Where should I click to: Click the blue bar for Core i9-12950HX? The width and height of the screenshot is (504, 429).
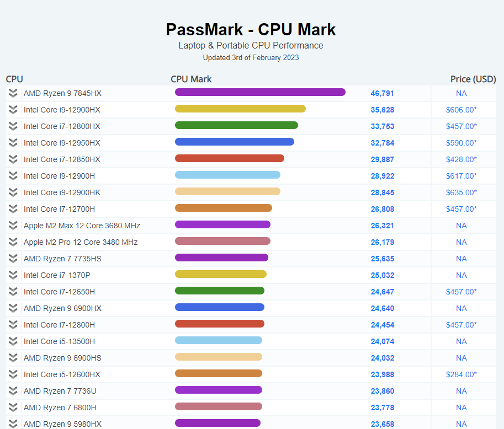pyautogui.click(x=234, y=142)
